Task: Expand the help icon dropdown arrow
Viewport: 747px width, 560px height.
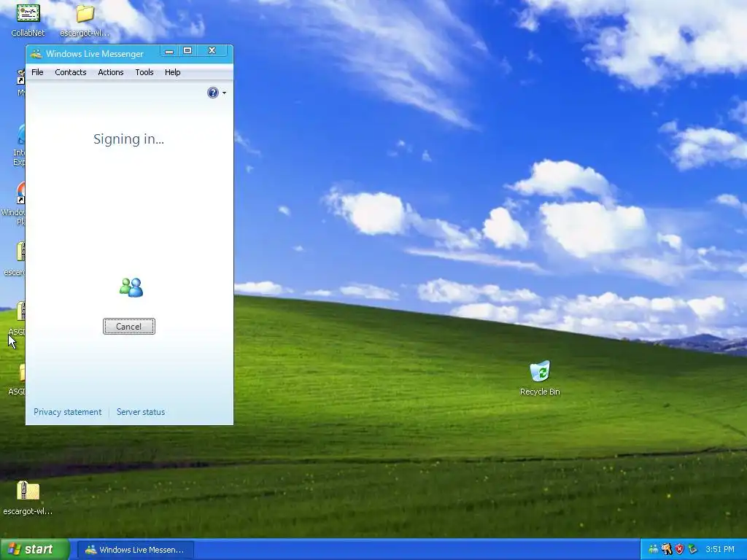Action: pyautogui.click(x=225, y=93)
